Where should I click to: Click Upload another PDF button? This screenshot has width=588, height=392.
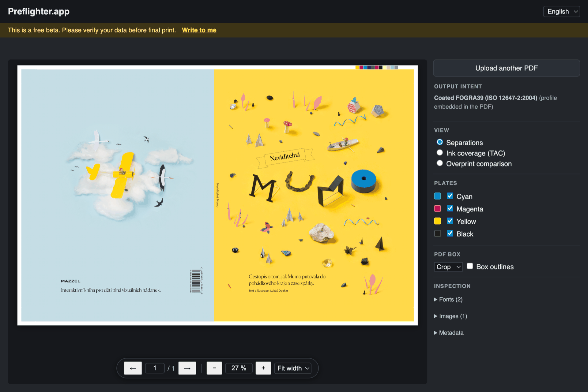pyautogui.click(x=507, y=68)
